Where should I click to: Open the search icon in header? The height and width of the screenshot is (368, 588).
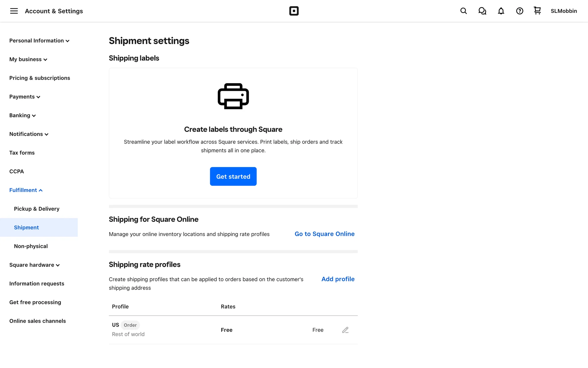463,11
